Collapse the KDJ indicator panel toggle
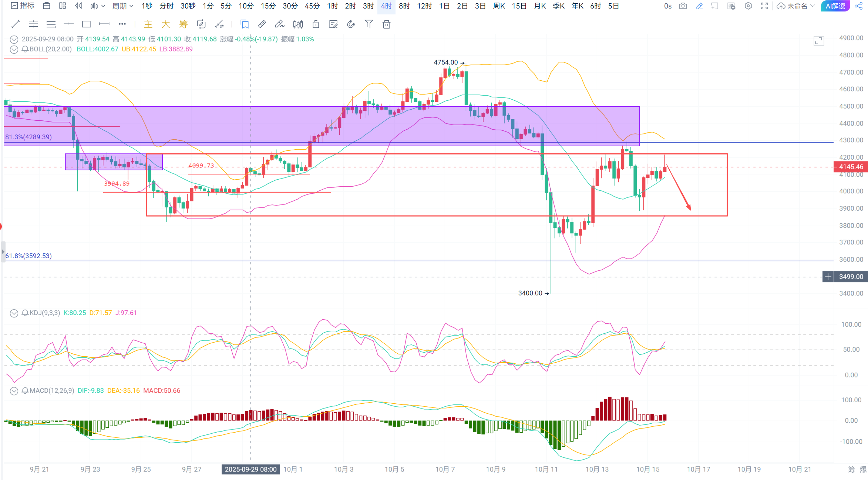 tap(14, 313)
